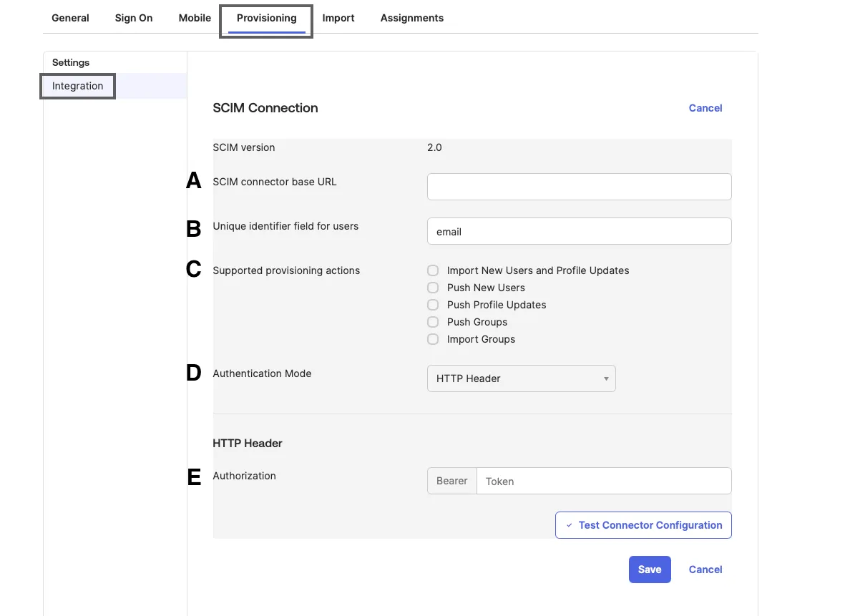Select the Provisioning tab
845x616 pixels.
[266, 19]
